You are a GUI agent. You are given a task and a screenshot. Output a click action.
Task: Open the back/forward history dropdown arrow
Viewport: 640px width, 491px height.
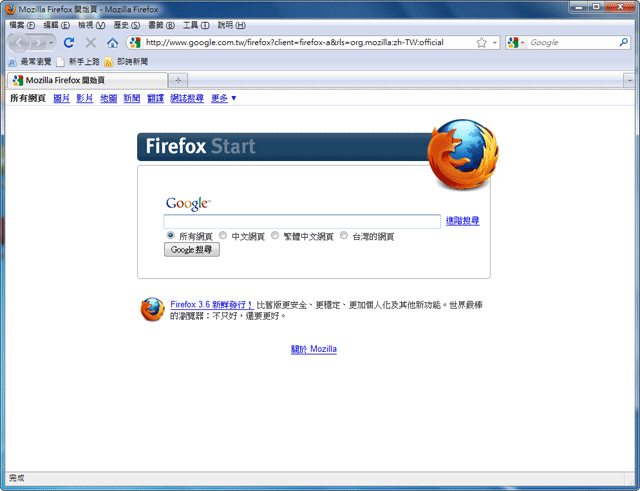pos(51,42)
